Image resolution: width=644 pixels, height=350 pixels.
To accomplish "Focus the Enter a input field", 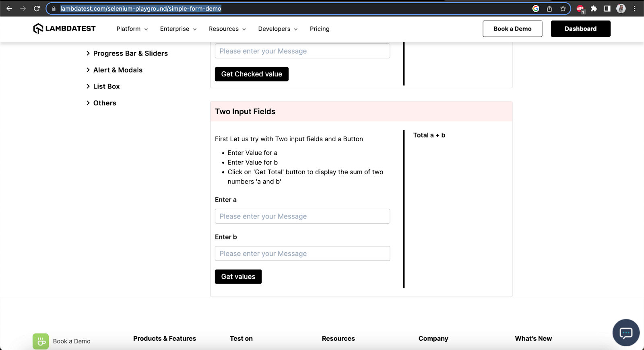I will (302, 216).
